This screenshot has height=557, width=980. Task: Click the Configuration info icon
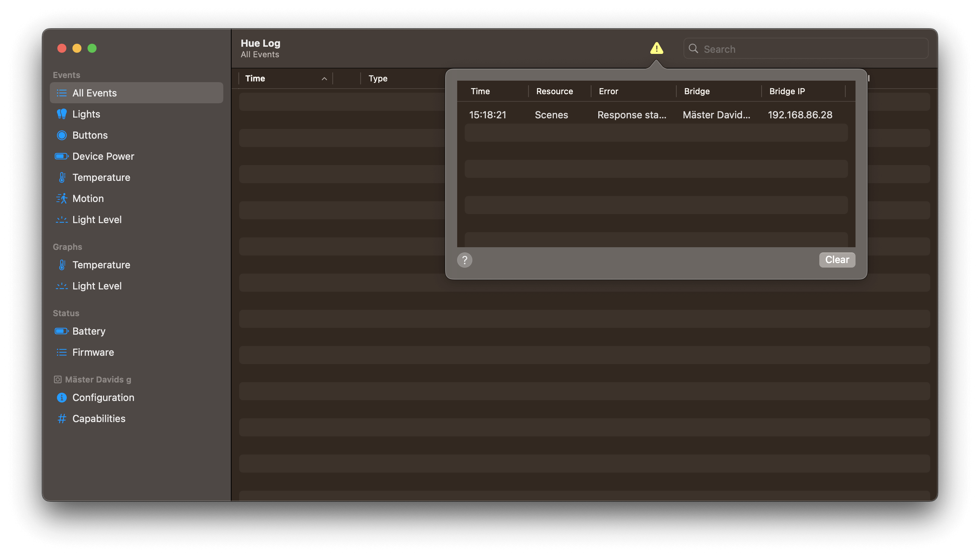(x=62, y=398)
